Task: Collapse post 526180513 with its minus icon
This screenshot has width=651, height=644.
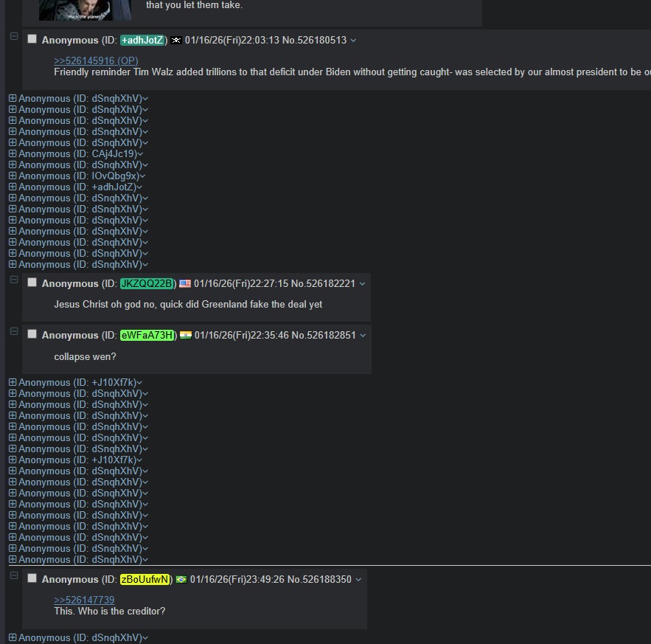Action: [14, 36]
